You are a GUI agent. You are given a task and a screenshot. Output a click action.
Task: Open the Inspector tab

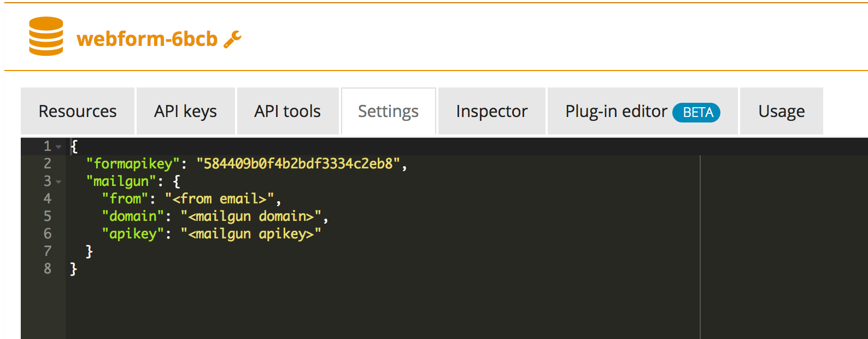pyautogui.click(x=491, y=112)
